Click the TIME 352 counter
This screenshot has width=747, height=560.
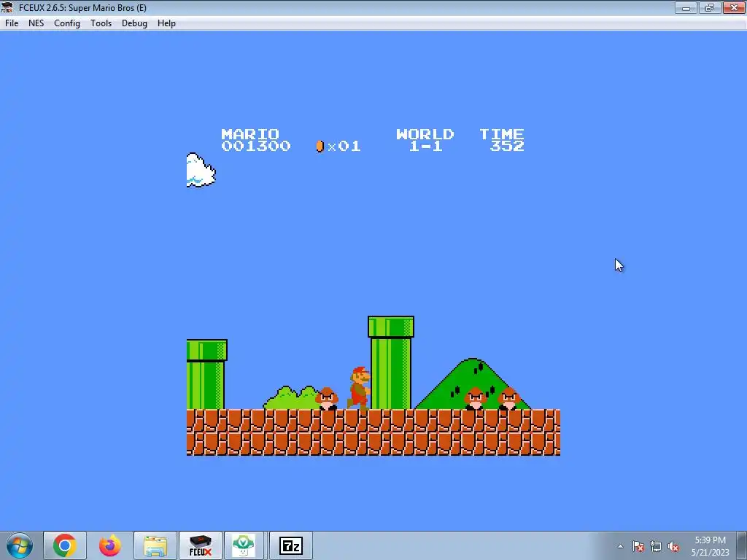pyautogui.click(x=502, y=140)
